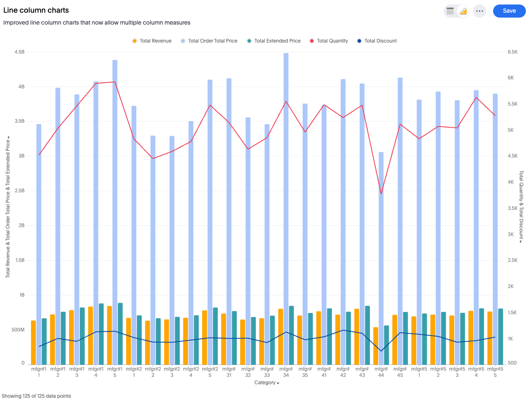This screenshot has width=532, height=401.
Task: Select the column chart icon in the view switcher
Action: point(463,11)
